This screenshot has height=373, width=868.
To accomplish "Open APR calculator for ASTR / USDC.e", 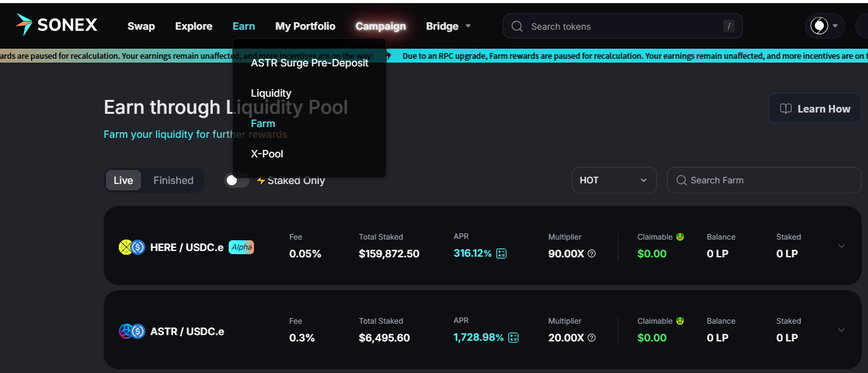I will pyautogui.click(x=514, y=338).
